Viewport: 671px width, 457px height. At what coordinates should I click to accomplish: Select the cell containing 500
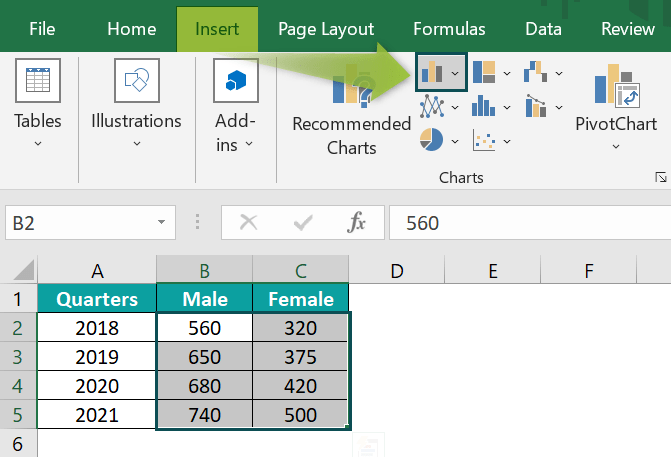301,414
